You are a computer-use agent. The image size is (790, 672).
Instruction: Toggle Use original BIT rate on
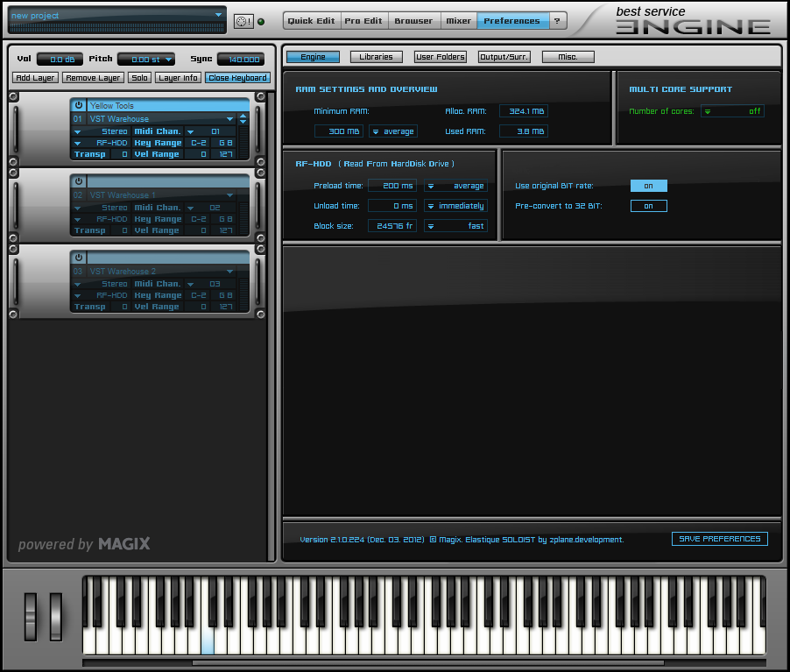(648, 186)
